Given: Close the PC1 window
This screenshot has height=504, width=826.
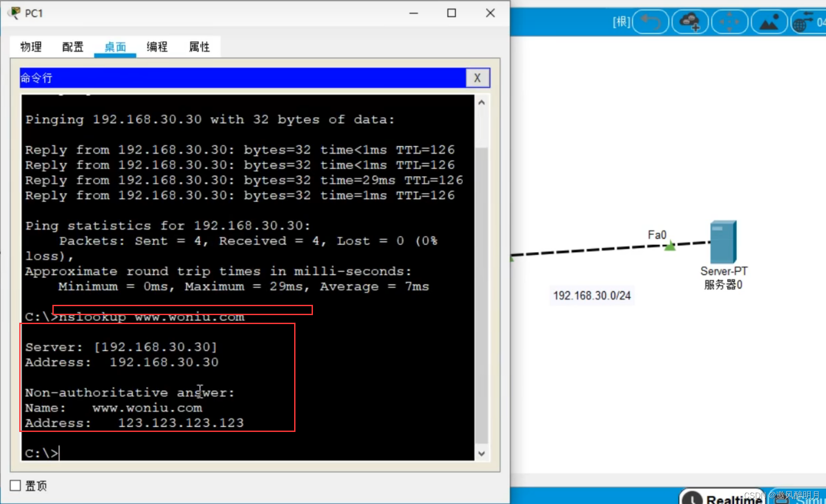Looking at the screenshot, I should (490, 13).
